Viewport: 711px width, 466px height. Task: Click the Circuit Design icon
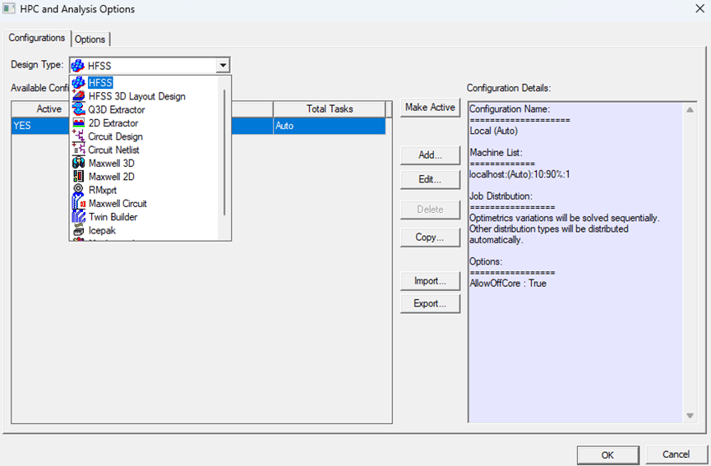tap(78, 136)
